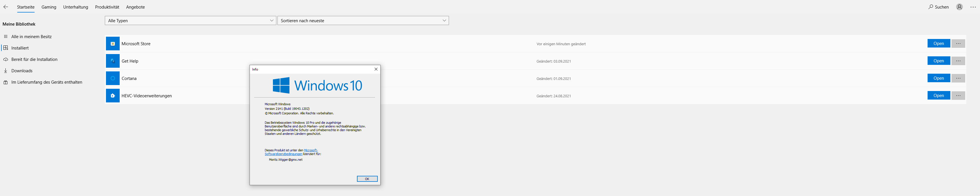Screen dimensions: 980x196
Task: Click the gift box icon in sidebar
Action: [x=6, y=82]
